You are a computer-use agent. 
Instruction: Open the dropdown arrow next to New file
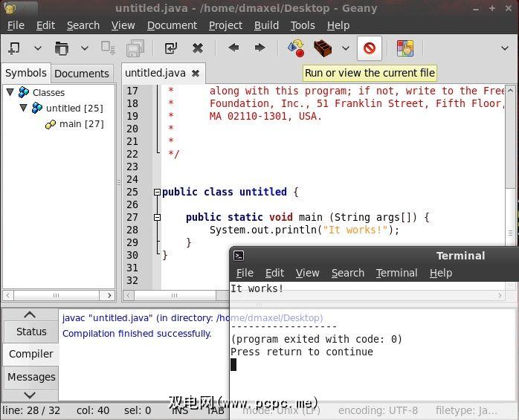click(37, 48)
